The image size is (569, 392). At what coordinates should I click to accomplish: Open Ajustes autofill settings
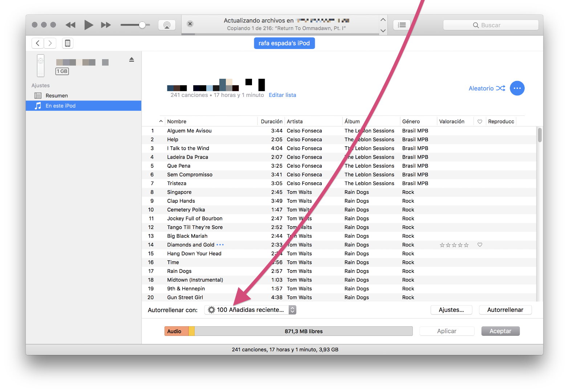[x=451, y=310]
